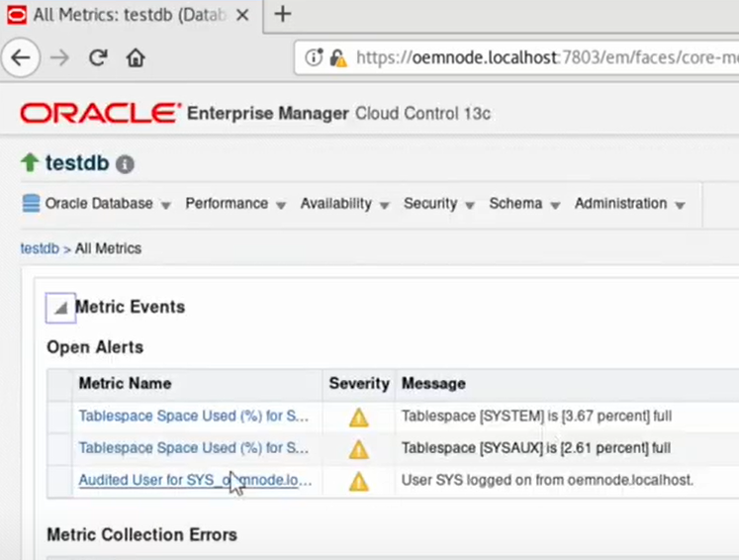The width and height of the screenshot is (739, 560).
Task: Open the testdb target information icon
Action: 125,164
